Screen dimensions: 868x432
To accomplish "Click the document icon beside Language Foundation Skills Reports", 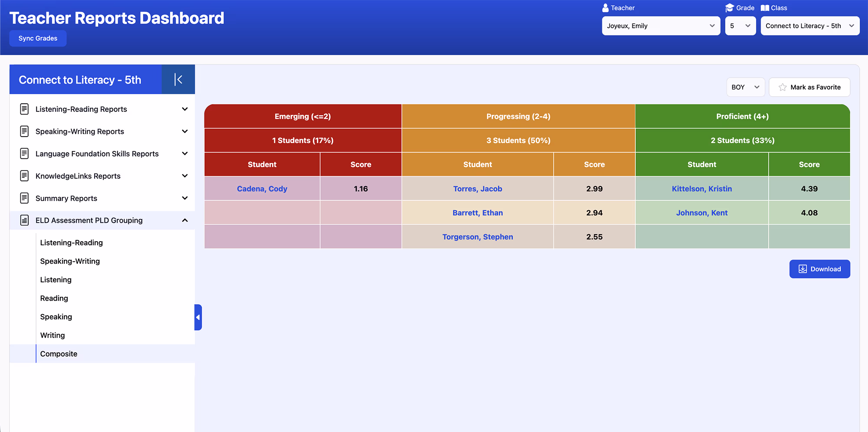I will point(24,154).
